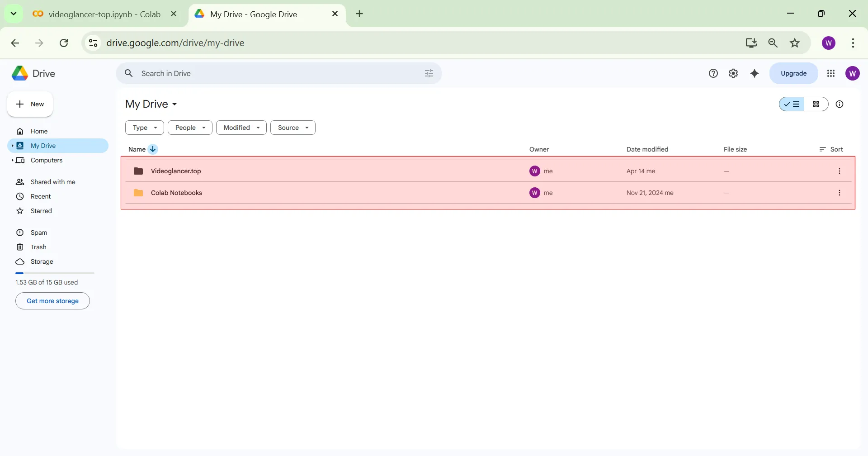The width and height of the screenshot is (868, 456).
Task: Go to Home in the sidebar
Action: [x=58, y=131]
